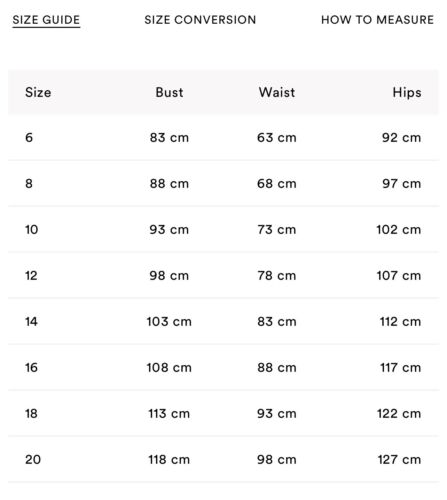Click the Waist column header
Image resolution: width=447 pixels, height=500 pixels.
pyautogui.click(x=277, y=92)
